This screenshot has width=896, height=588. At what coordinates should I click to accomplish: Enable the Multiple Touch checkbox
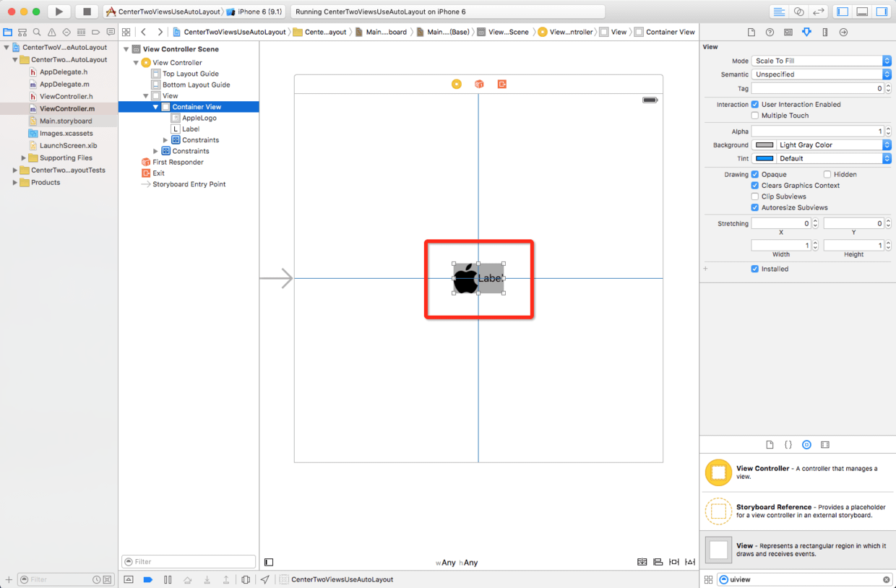[x=755, y=116]
